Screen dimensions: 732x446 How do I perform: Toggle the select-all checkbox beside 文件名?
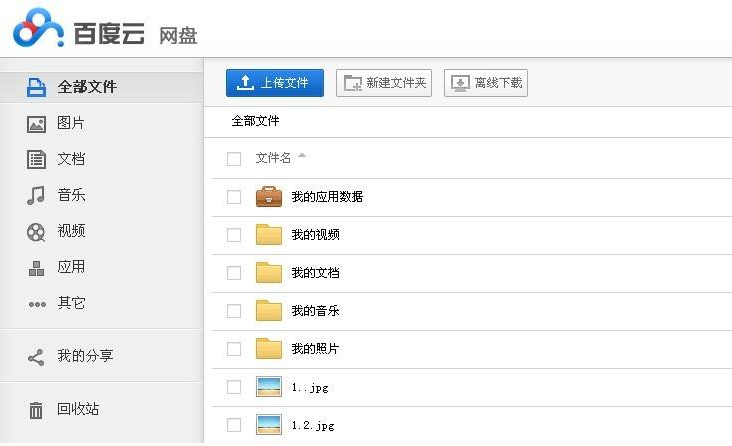234,159
